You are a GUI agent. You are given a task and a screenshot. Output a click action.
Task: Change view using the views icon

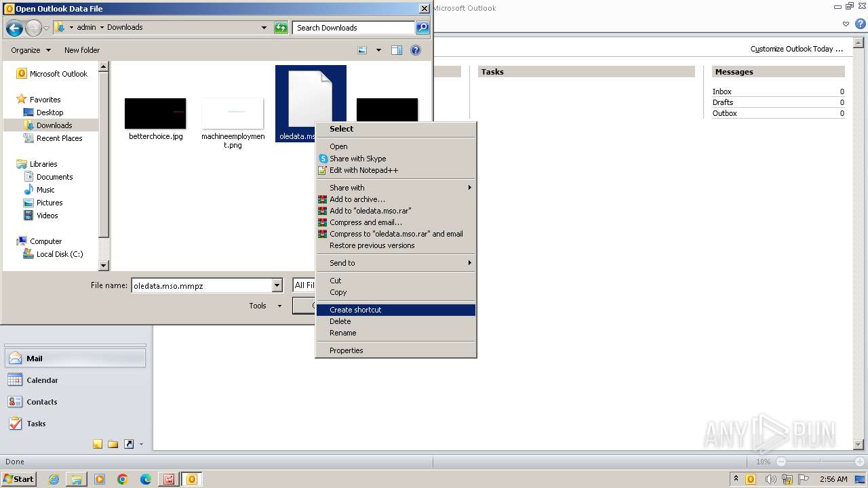(x=362, y=50)
